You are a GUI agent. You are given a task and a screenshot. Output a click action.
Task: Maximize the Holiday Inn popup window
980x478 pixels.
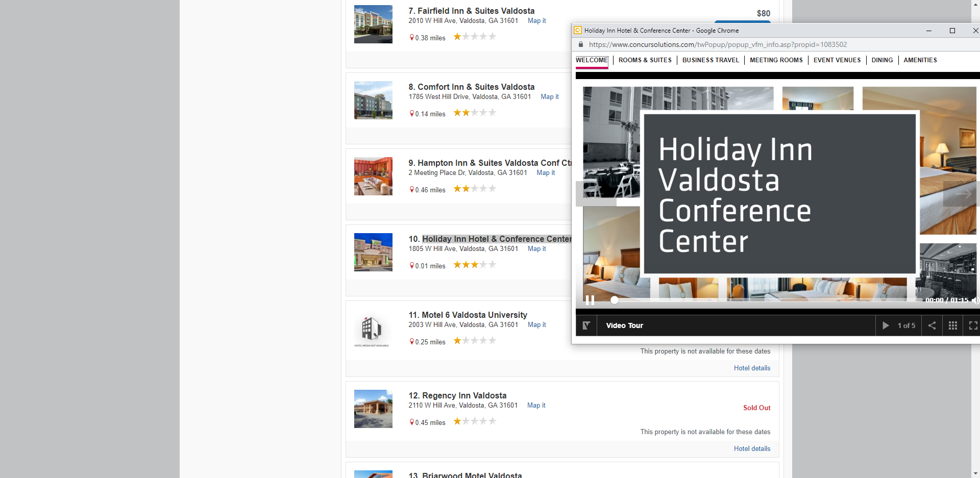[952, 31]
